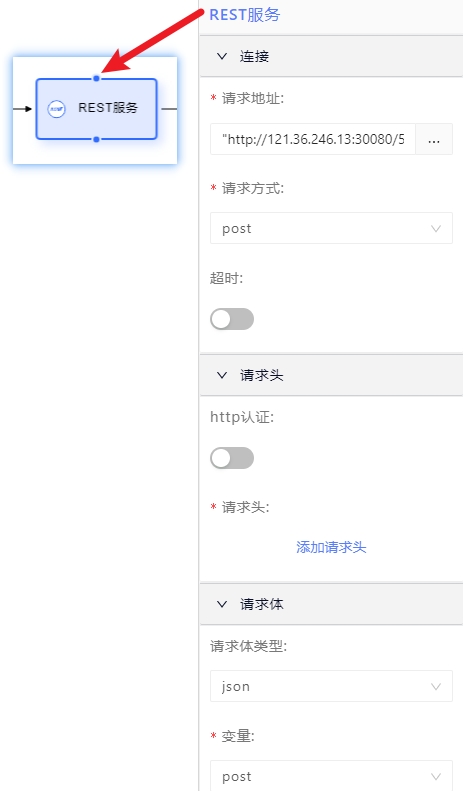
Task: Click the 连接 section header label
Action: pos(254,56)
